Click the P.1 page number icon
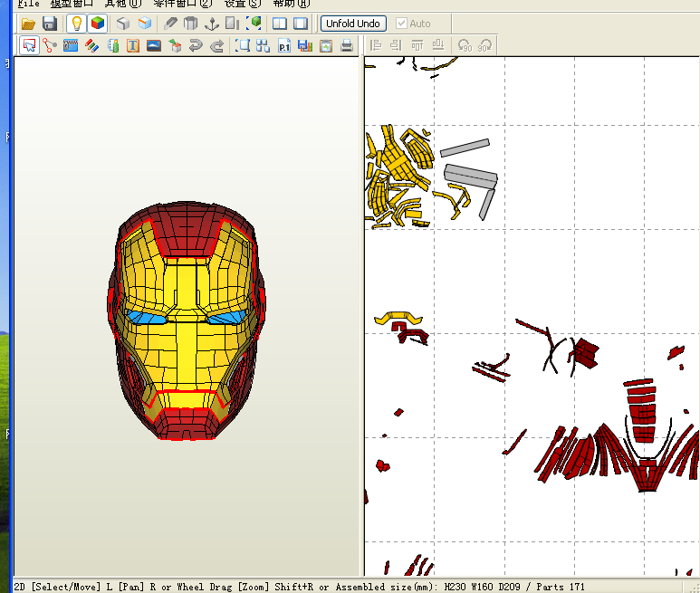 [284, 45]
